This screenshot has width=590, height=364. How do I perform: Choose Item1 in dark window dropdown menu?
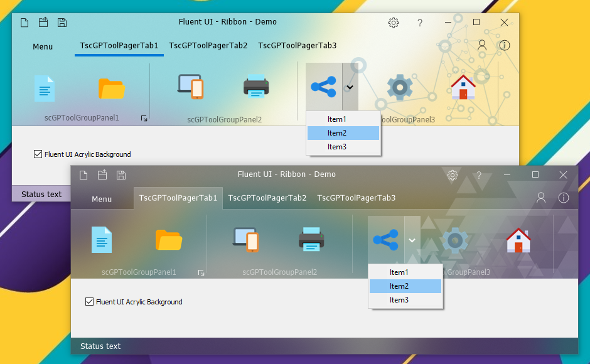405,272
